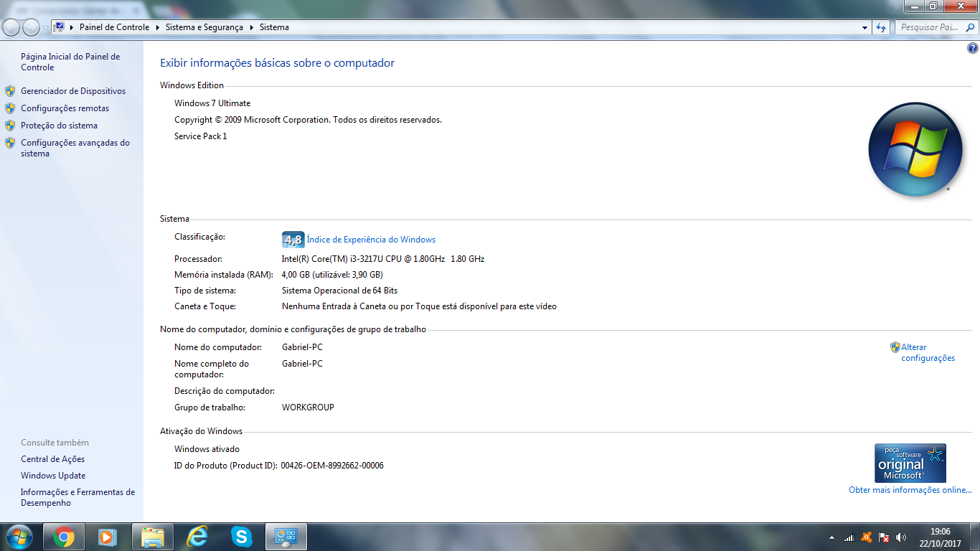Open the media player taskbar icon

108,537
